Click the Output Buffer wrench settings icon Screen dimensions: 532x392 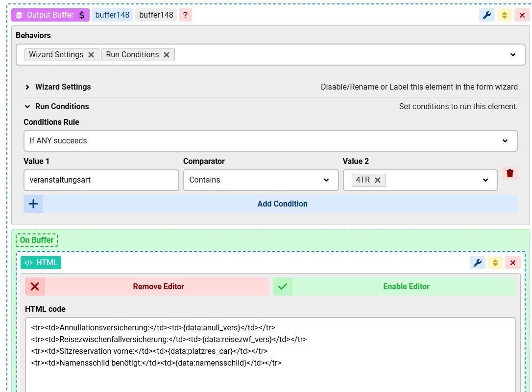pos(486,15)
